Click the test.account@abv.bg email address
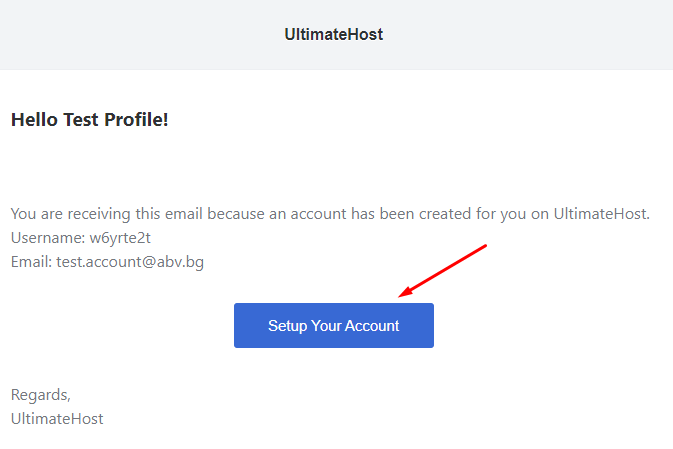This screenshot has height=449, width=673. [130, 262]
